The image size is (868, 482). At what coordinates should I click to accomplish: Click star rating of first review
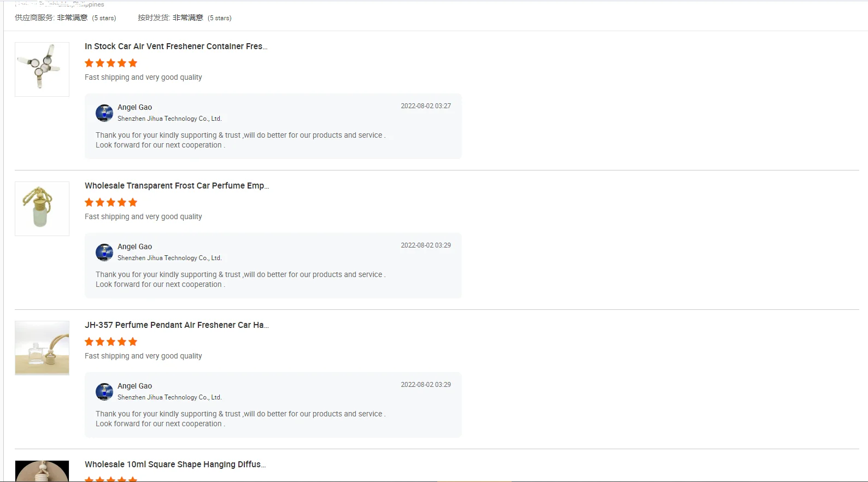pyautogui.click(x=111, y=63)
